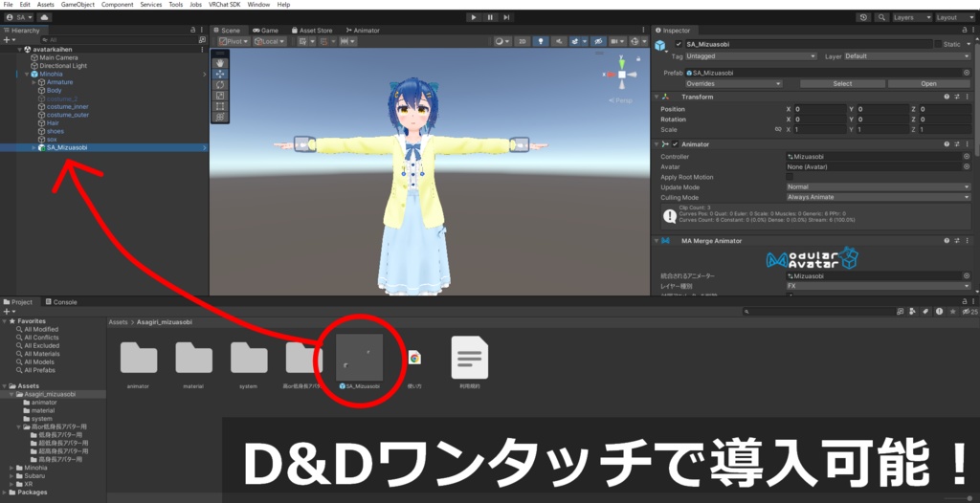Screen dimensions: 980x503
Task: Click the scene gizmo lock icon
Action: tap(638, 58)
